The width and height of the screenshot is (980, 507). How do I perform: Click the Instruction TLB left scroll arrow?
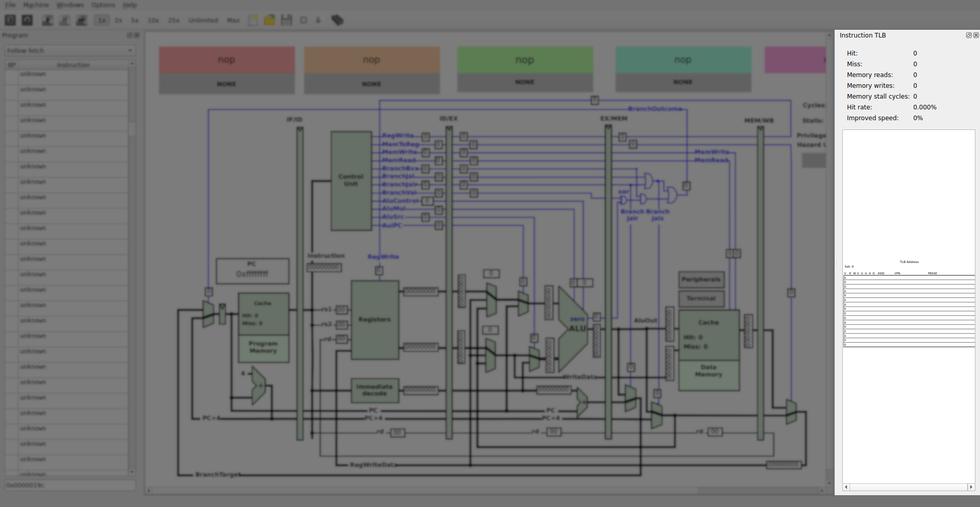tap(846, 487)
